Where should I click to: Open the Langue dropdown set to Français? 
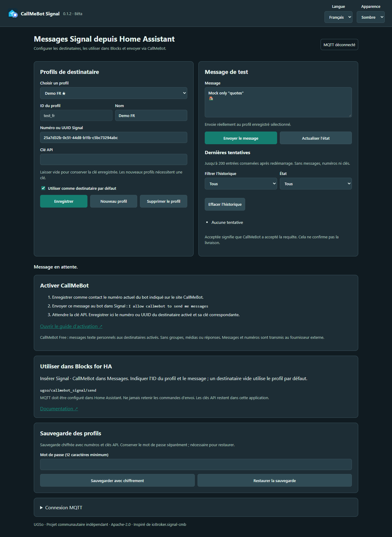tap(338, 17)
